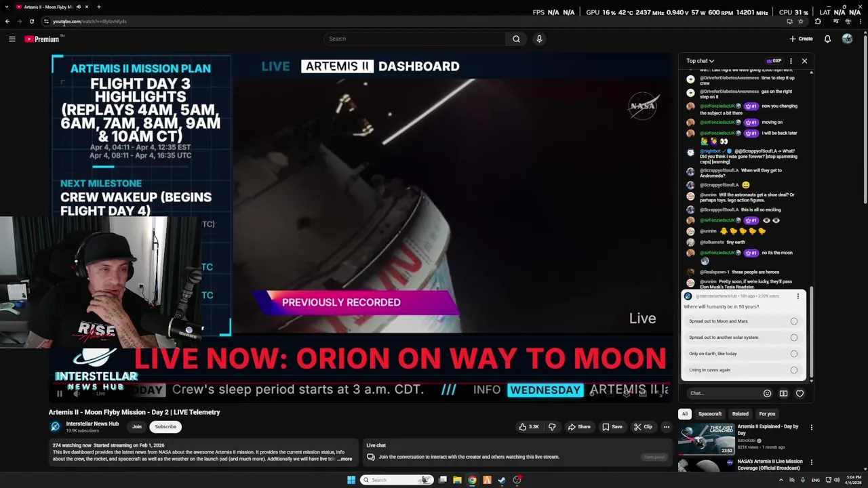Open the chat emoji picker
Image resolution: width=868 pixels, height=488 pixels.
[x=767, y=393]
